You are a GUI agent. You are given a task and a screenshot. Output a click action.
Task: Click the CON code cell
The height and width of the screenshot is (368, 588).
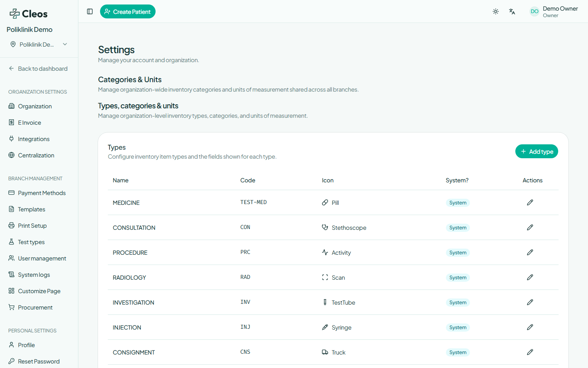[245, 227]
